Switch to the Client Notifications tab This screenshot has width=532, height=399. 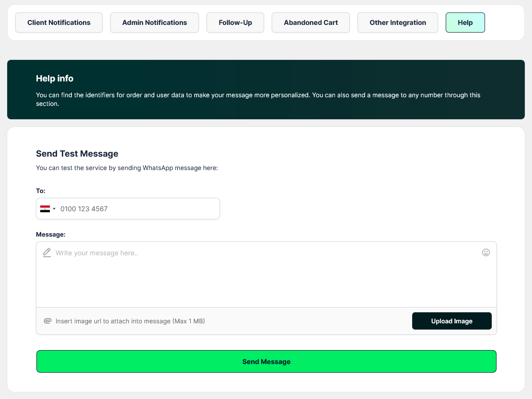click(x=59, y=23)
